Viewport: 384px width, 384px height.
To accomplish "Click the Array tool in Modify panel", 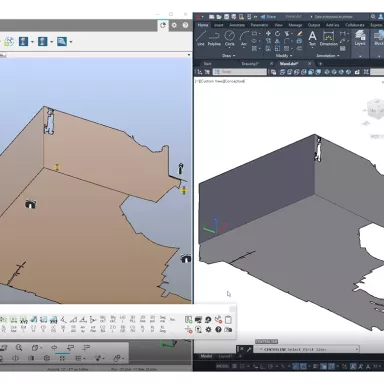I will (287, 48).
